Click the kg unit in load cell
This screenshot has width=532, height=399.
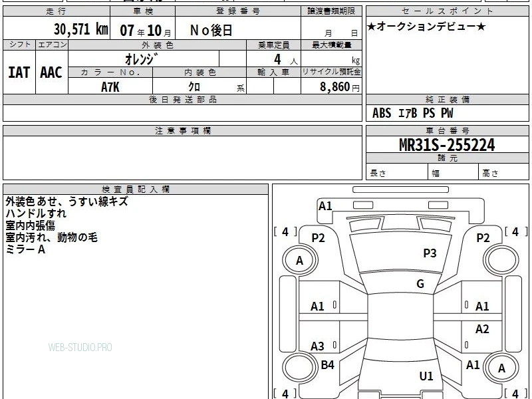point(356,61)
